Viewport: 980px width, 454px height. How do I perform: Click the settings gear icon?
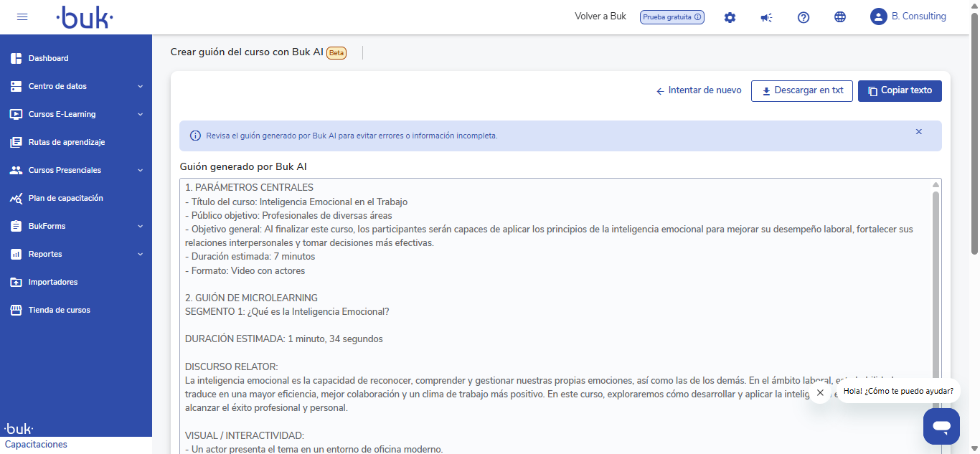point(730,17)
